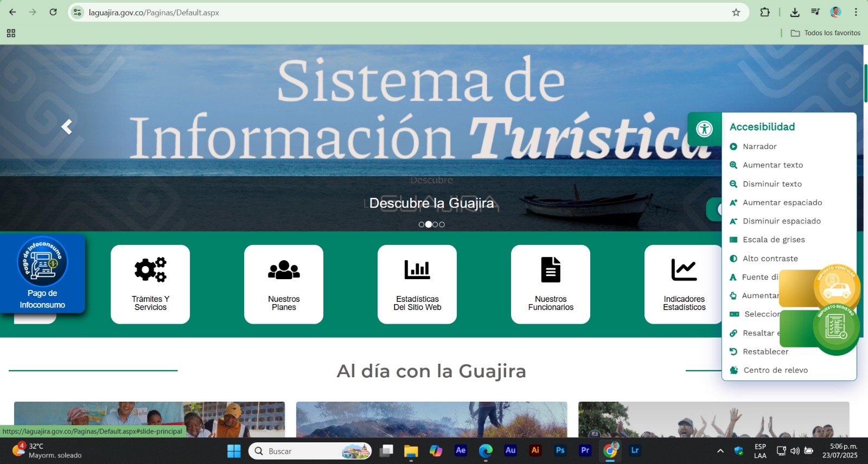The width and height of the screenshot is (868, 464).
Task: Show hidden system tray icons chevron
Action: pyautogui.click(x=720, y=451)
